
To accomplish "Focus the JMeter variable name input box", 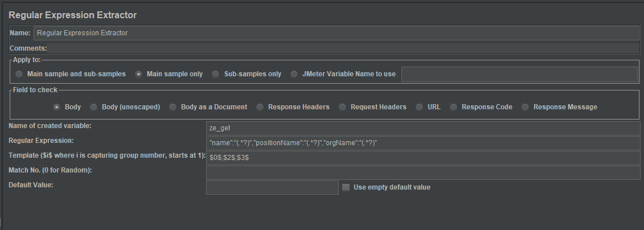I will [x=519, y=74].
